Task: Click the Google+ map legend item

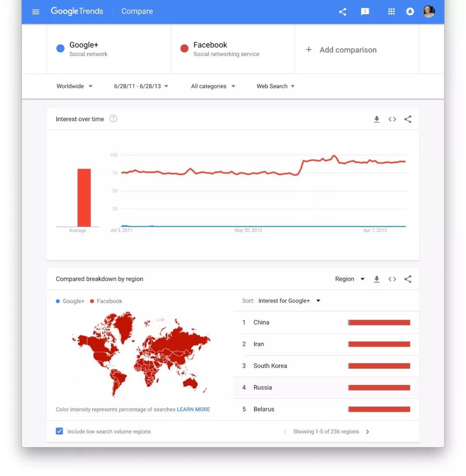Action: [x=70, y=301]
